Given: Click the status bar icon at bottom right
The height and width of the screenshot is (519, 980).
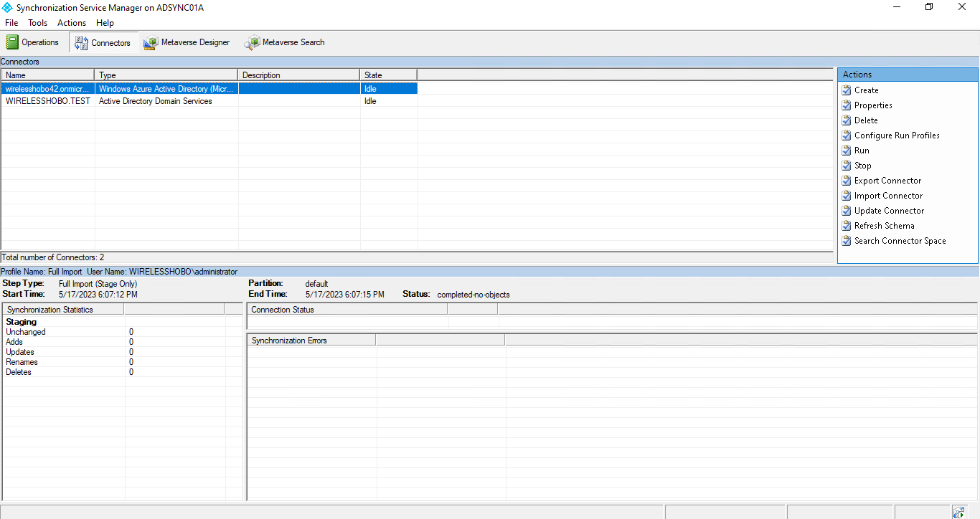Looking at the screenshot, I should tap(958, 512).
